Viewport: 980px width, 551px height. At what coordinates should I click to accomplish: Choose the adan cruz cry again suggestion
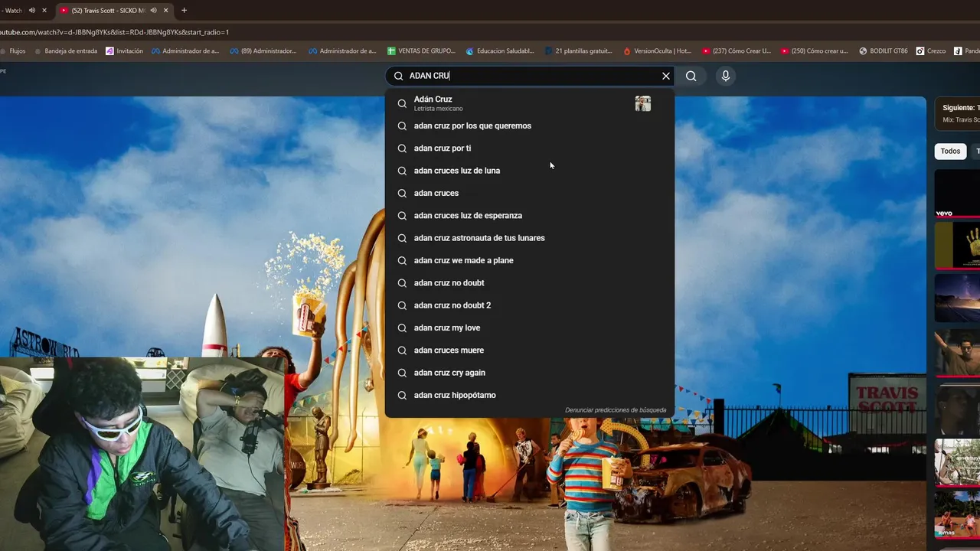(x=530, y=373)
